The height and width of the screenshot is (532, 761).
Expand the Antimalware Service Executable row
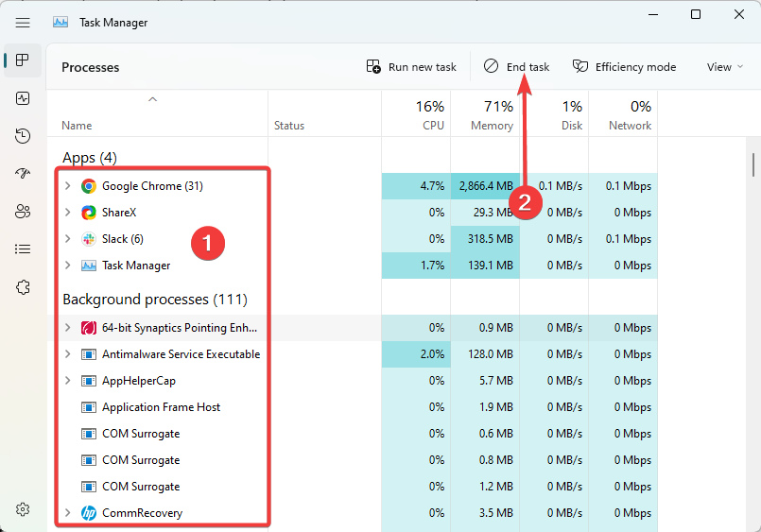(x=68, y=354)
